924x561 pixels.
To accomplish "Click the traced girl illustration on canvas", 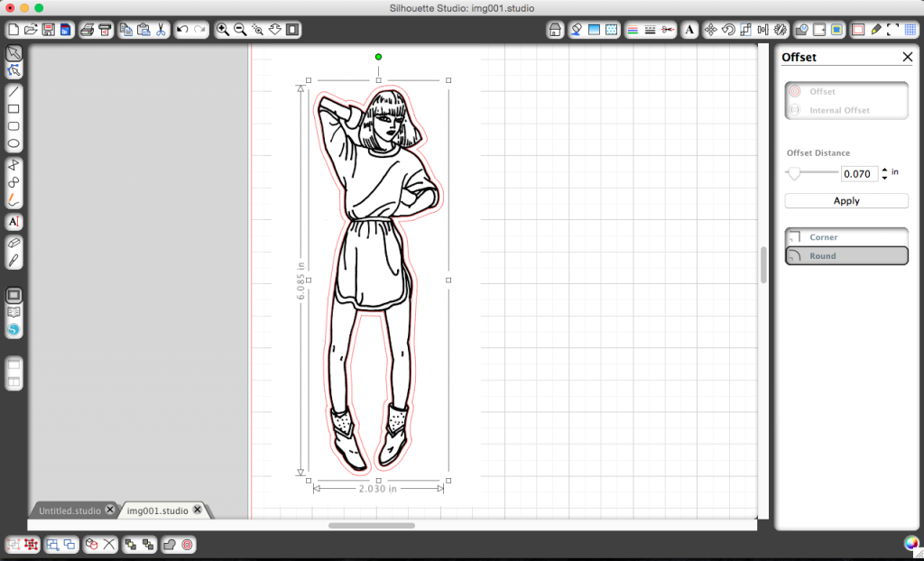I will [x=377, y=281].
